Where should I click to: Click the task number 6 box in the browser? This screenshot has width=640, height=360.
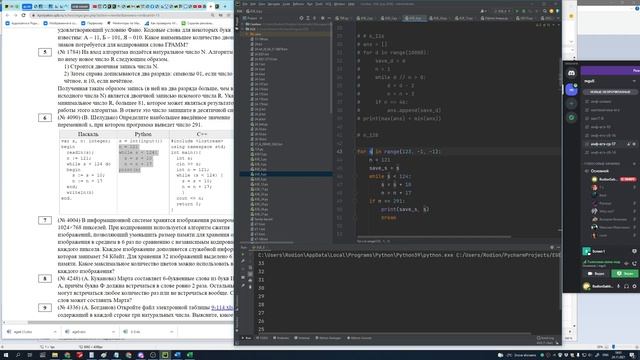[45, 118]
